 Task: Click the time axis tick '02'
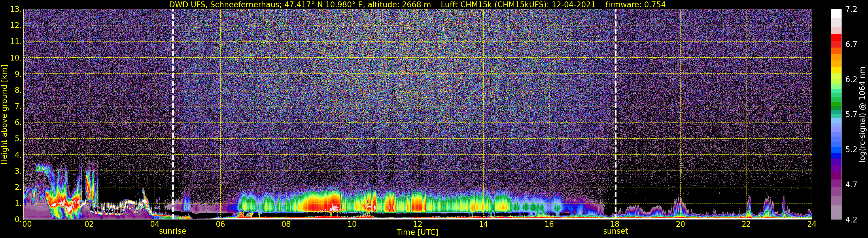pos(89,224)
